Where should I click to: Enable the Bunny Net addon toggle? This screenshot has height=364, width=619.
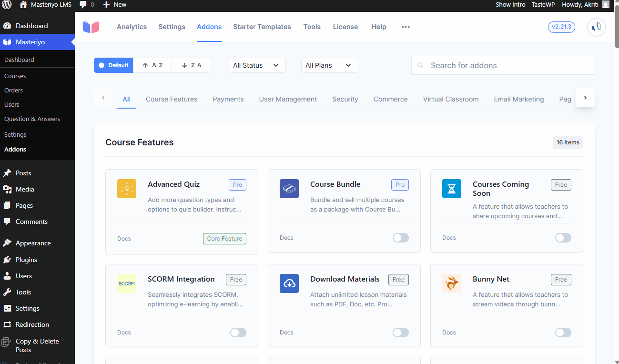point(563,333)
